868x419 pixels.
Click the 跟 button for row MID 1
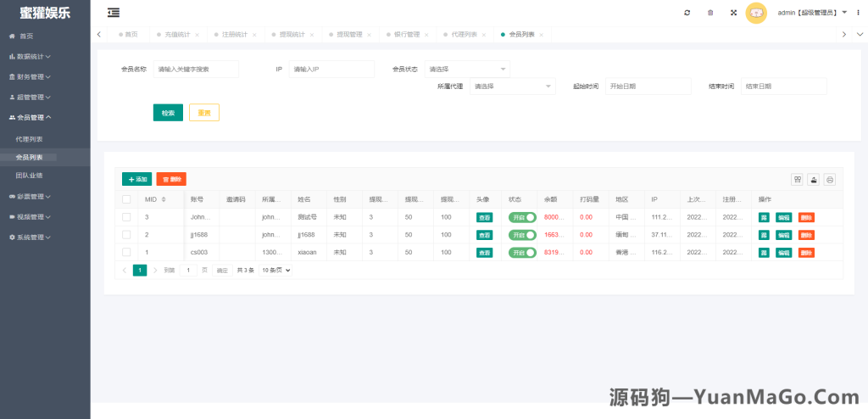click(x=764, y=253)
